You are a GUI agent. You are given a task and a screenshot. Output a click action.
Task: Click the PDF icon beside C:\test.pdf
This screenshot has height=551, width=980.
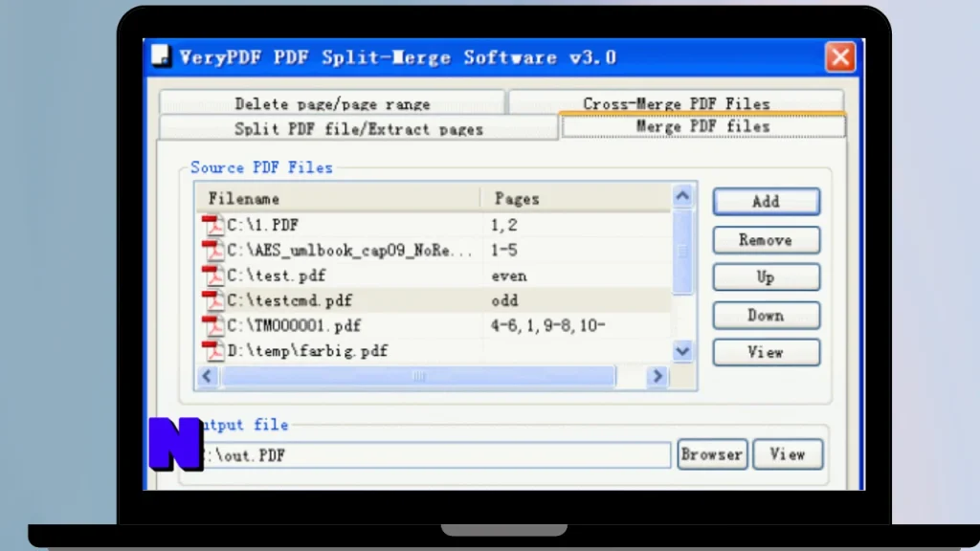coord(212,275)
